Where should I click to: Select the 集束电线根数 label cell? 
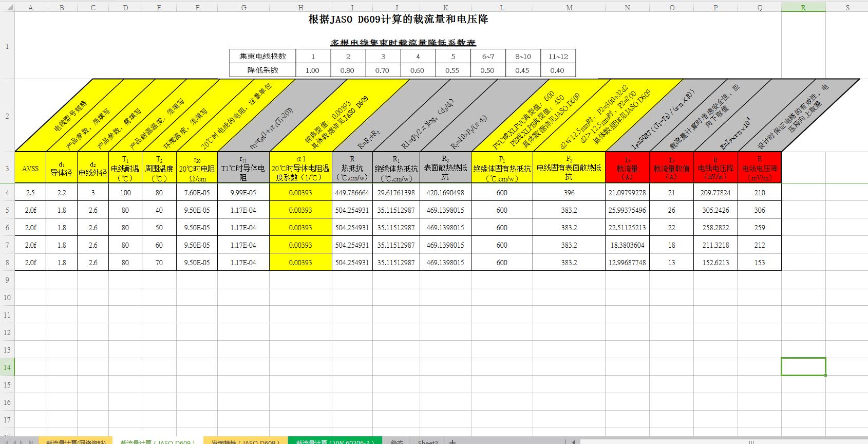[262, 56]
